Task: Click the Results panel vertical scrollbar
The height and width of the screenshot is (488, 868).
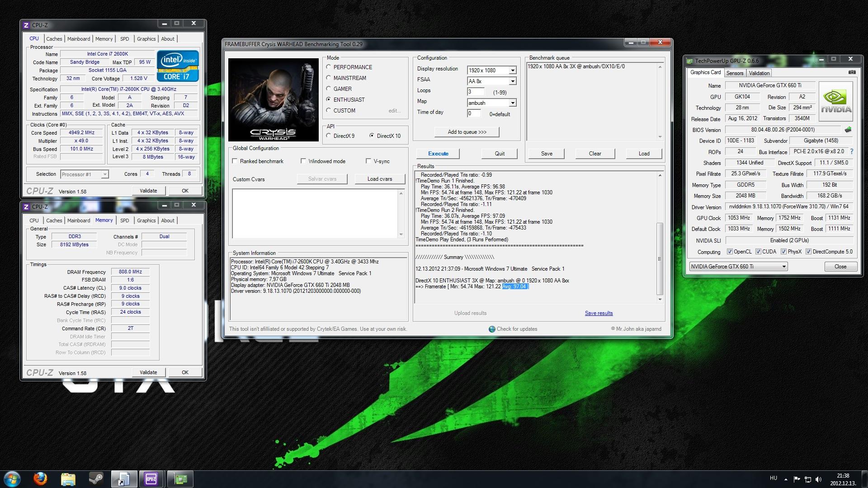Action: pos(660,237)
